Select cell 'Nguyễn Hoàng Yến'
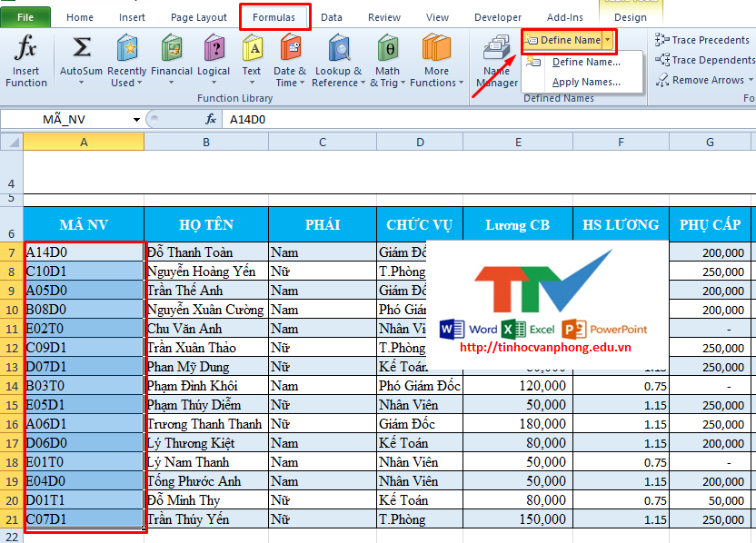The height and width of the screenshot is (543, 756). pos(206,271)
